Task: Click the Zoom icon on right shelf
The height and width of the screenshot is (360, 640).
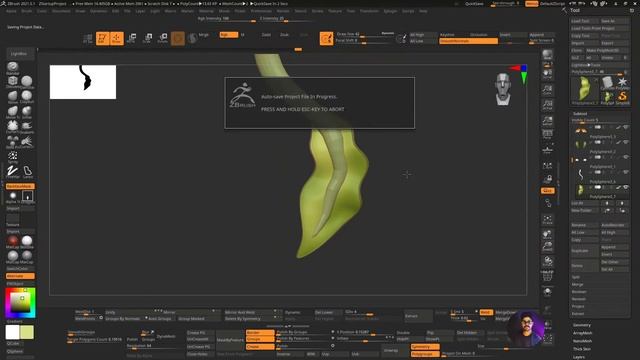Action: (547, 90)
